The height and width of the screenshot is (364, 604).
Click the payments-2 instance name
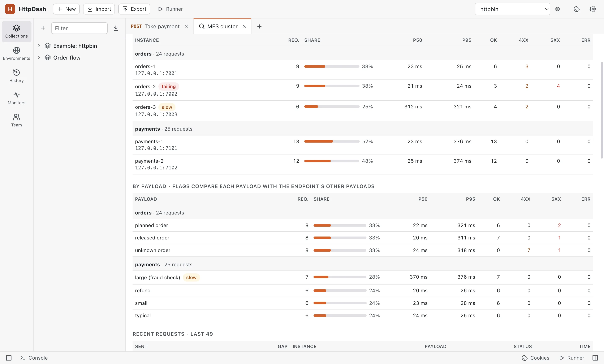click(149, 161)
